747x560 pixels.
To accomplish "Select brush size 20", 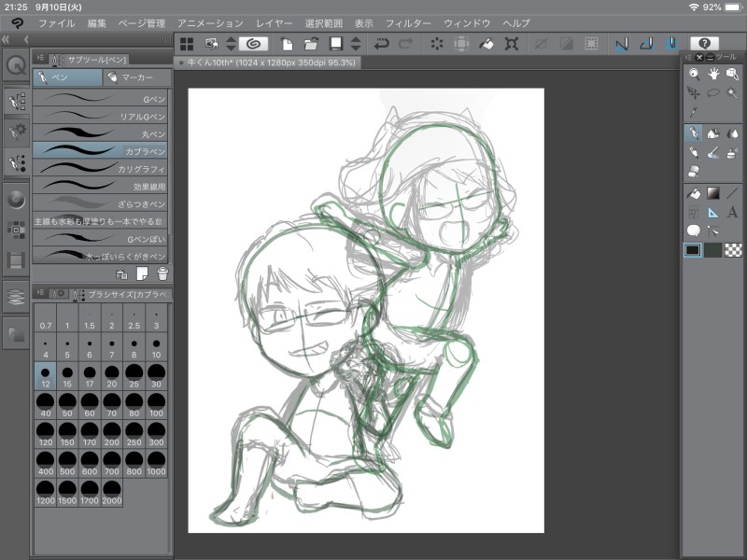I will (x=111, y=376).
